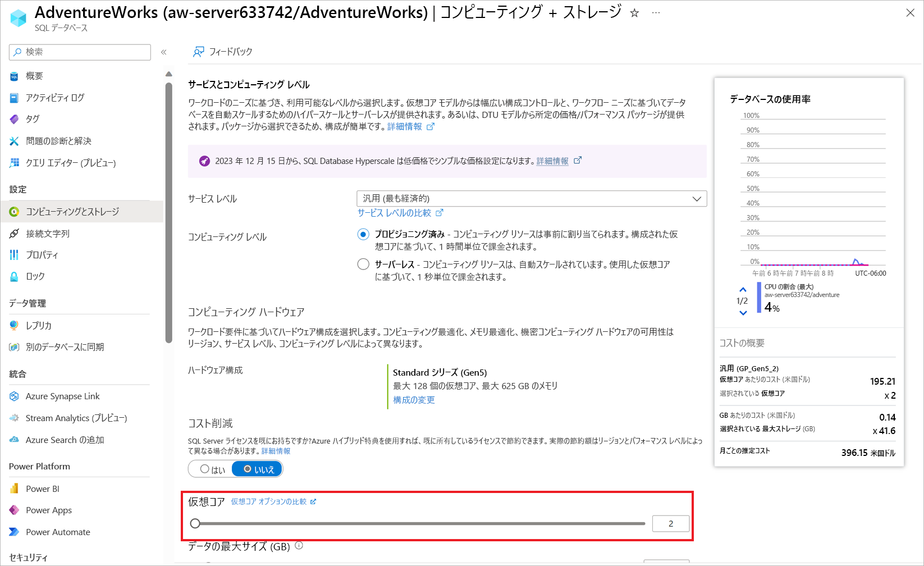Click the Stream Analytics gear icon
924x566 pixels.
14,418
